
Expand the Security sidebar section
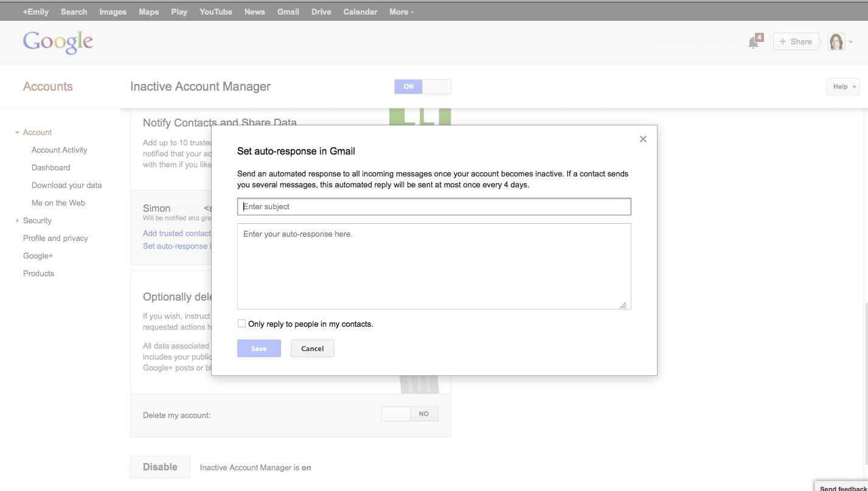coord(36,221)
